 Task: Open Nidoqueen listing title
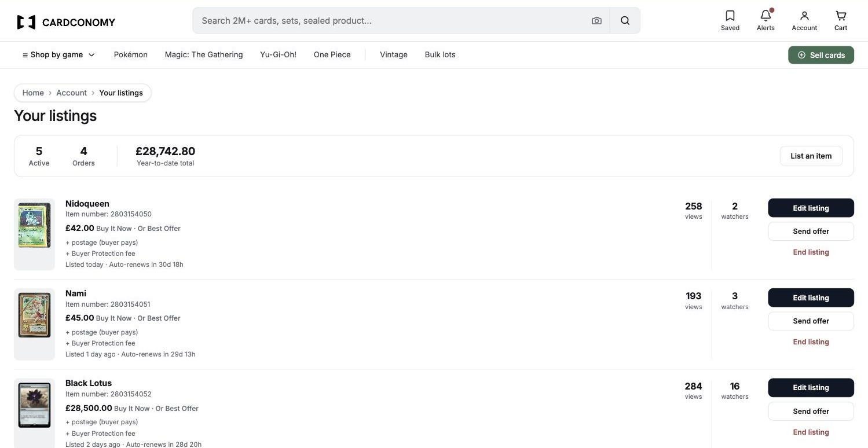tap(87, 204)
